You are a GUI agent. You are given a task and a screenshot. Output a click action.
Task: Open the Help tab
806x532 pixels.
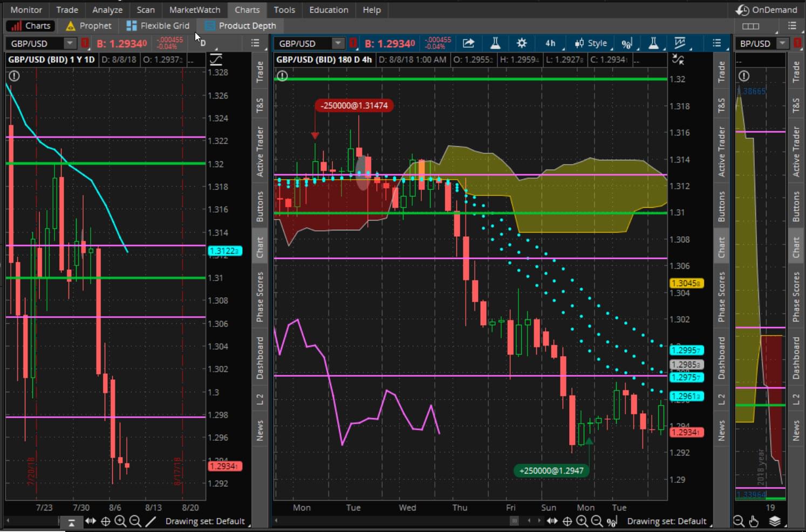click(372, 10)
